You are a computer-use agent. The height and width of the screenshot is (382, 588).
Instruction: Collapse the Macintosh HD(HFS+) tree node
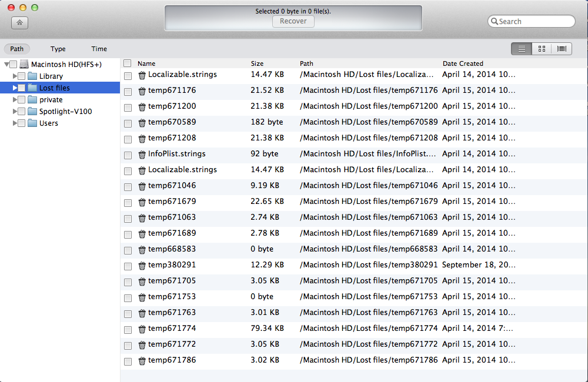click(x=6, y=65)
